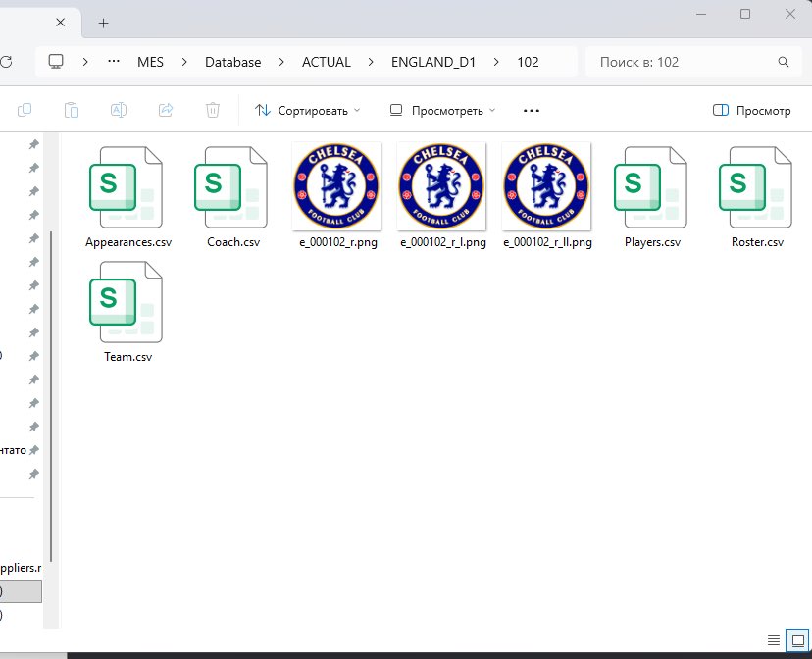The image size is (812, 659).
Task: Expand the hidden breadcrumb path ellipsis
Action: (x=114, y=62)
